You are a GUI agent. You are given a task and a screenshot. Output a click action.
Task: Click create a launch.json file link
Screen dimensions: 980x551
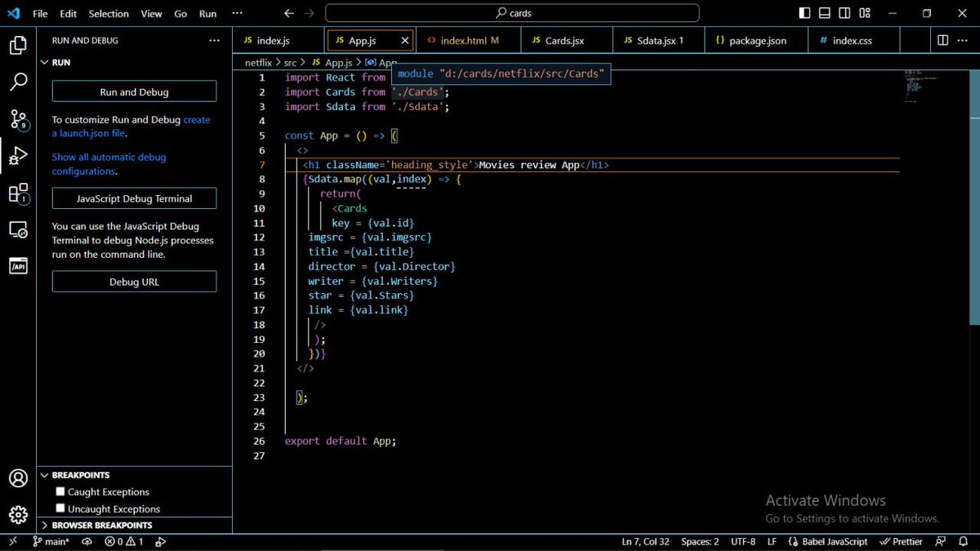tap(131, 127)
